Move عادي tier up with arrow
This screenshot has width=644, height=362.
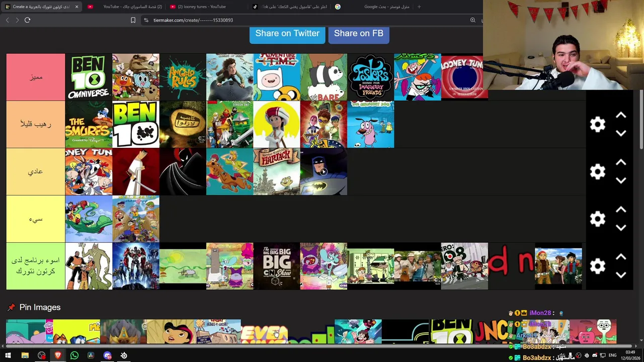coord(621,163)
